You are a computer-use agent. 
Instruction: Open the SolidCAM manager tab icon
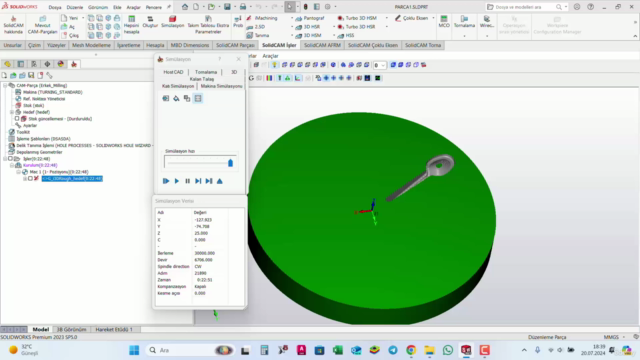coord(74,64)
